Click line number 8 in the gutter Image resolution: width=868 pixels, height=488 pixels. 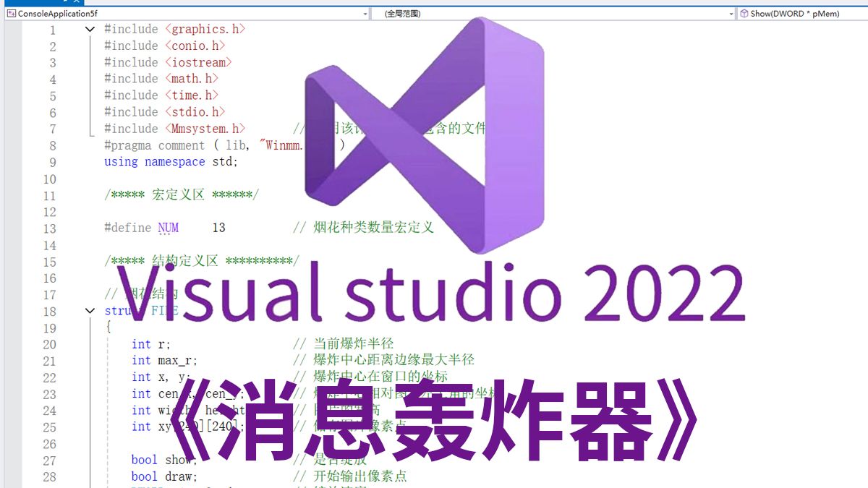[x=52, y=146]
